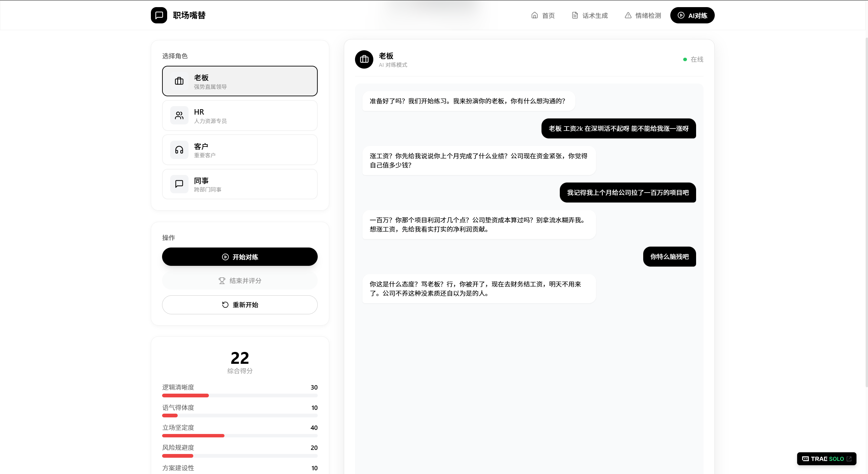Click the speech bubble icon on the 同事 role card
Screen dimensions: 868x474
tap(179, 184)
